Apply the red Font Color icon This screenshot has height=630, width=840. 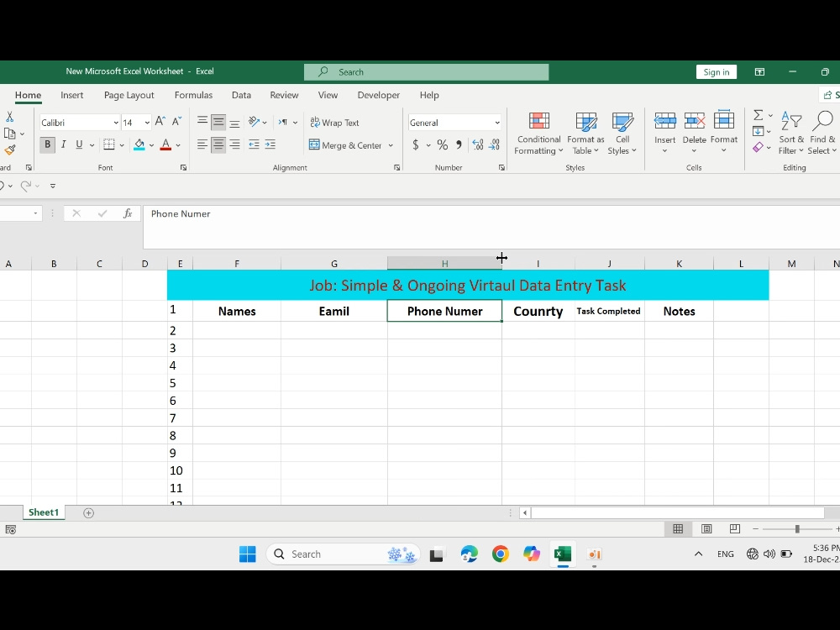coord(165,144)
